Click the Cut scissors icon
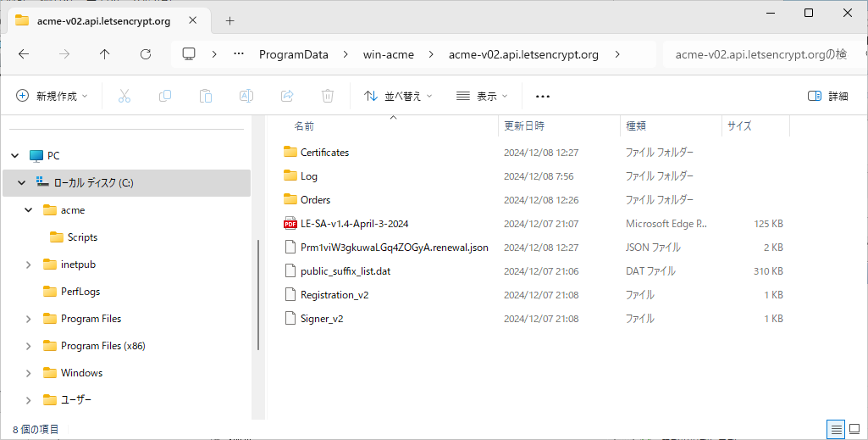 click(x=124, y=96)
